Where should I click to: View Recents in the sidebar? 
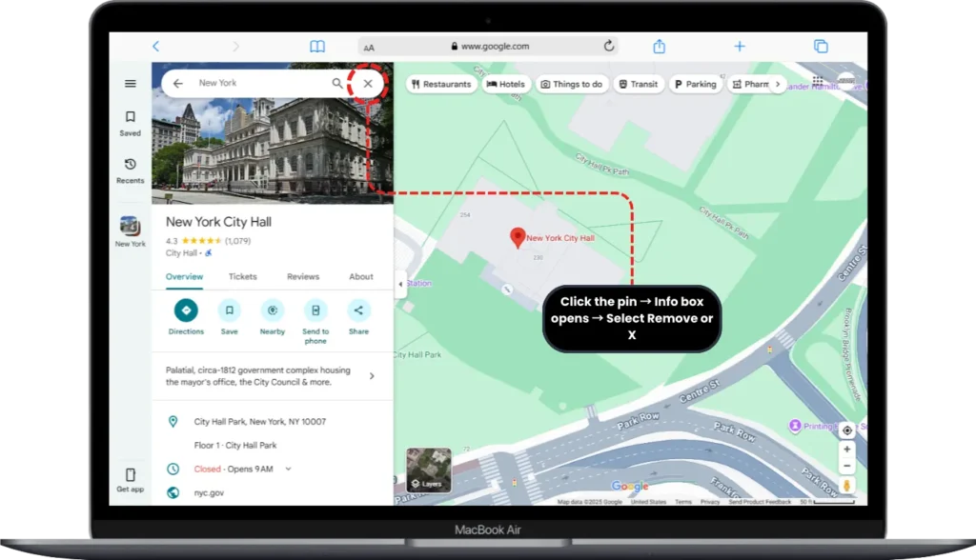pyautogui.click(x=130, y=168)
